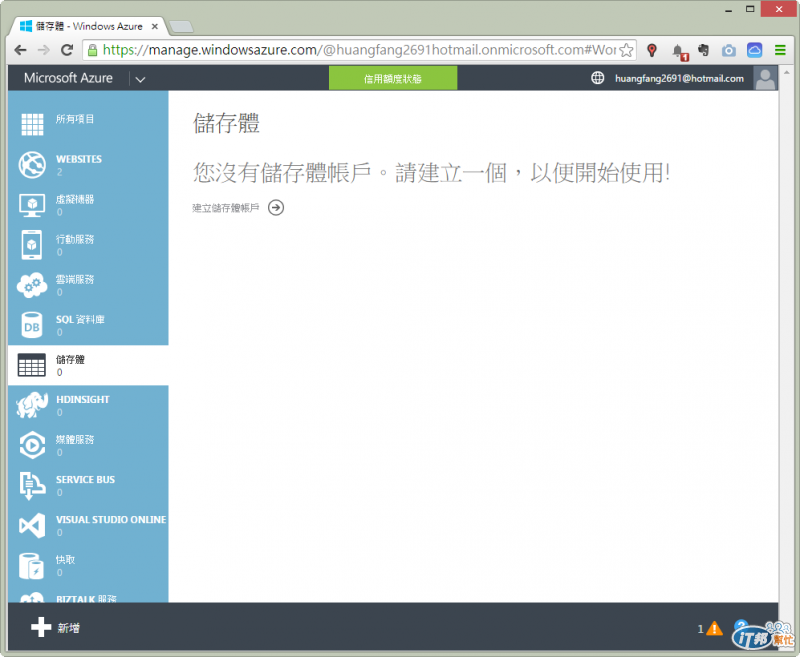Click the warning triangle notification icon
800x657 pixels.
(x=714, y=628)
